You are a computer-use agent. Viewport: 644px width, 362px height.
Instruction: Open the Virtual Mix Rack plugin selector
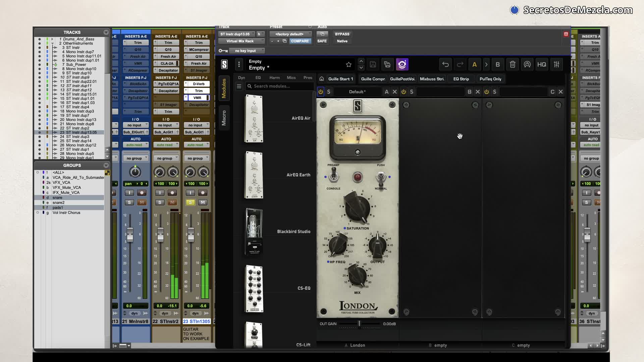click(x=241, y=41)
